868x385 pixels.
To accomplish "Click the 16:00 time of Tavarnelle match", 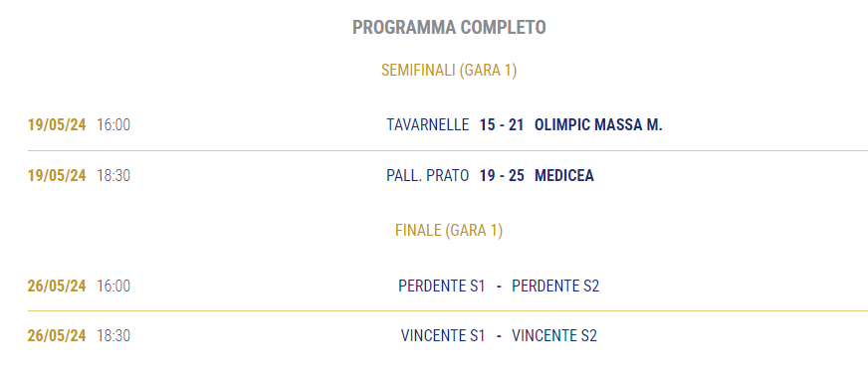I will (x=113, y=125).
